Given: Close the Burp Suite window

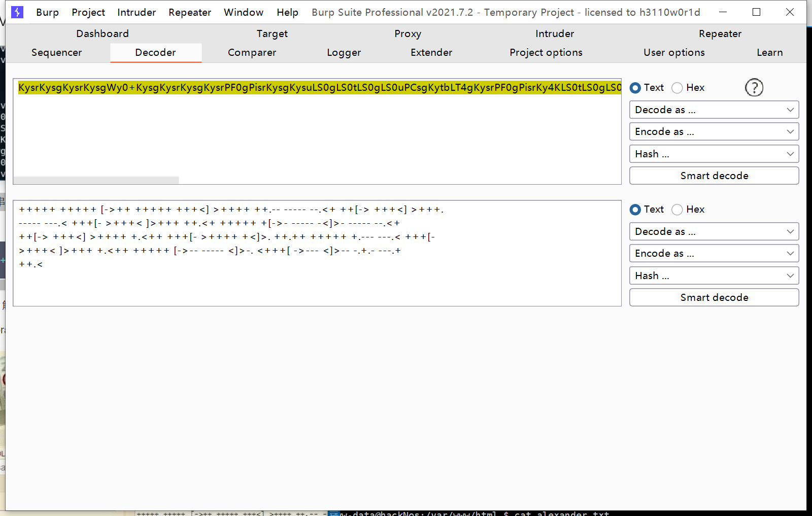Looking at the screenshot, I should [x=790, y=12].
